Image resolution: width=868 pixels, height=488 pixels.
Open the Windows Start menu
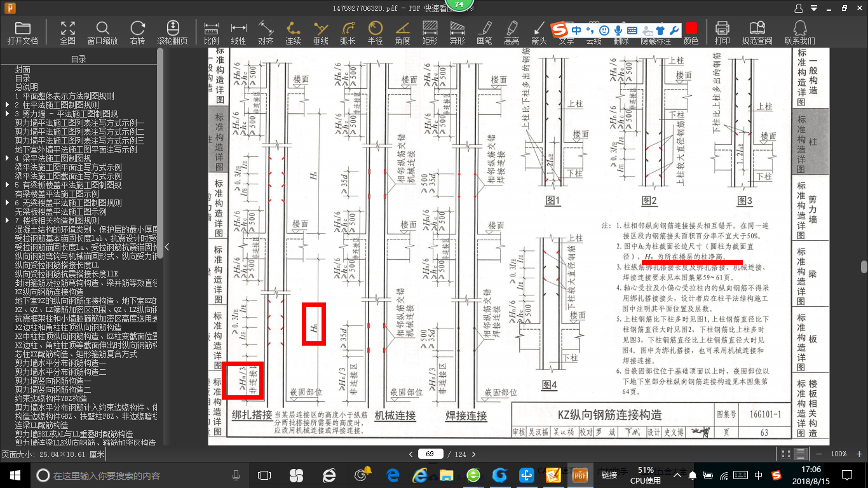click(15, 475)
